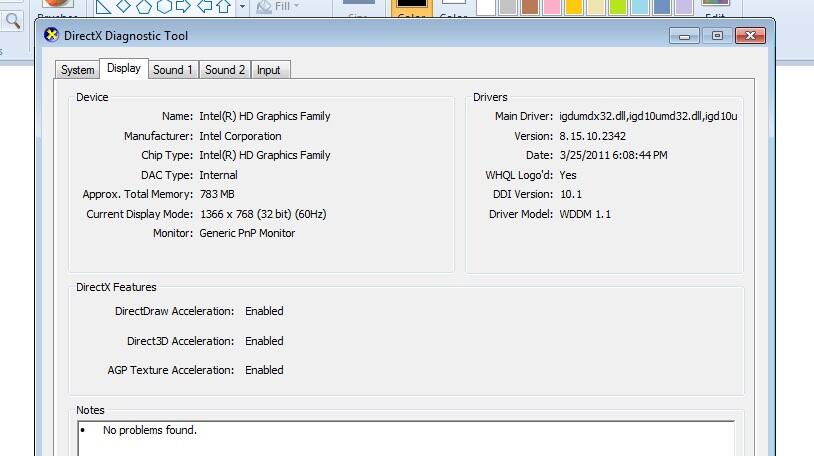Select right triangle shape in Paint
This screenshot has width=814, height=456.
tap(103, 7)
